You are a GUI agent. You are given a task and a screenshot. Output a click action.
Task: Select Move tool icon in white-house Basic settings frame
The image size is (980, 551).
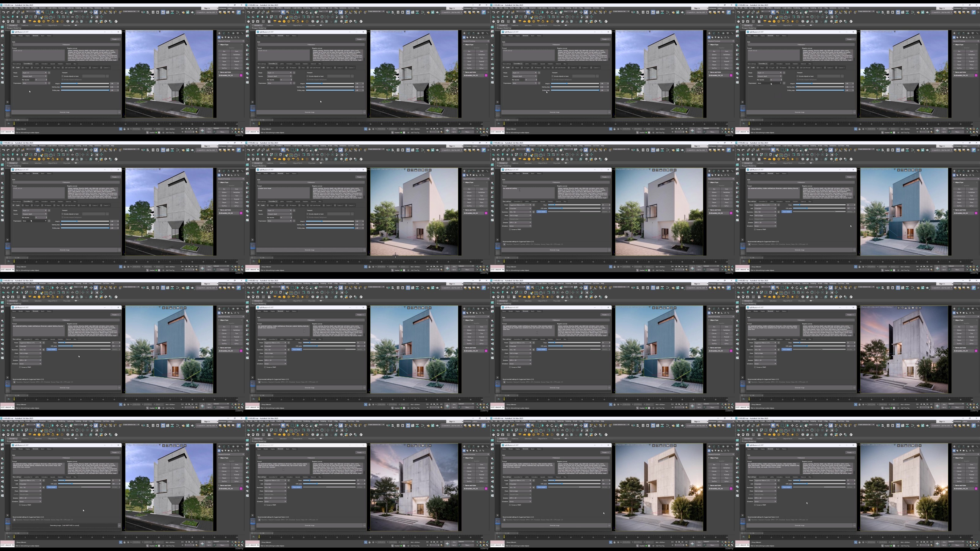[x=548, y=150]
